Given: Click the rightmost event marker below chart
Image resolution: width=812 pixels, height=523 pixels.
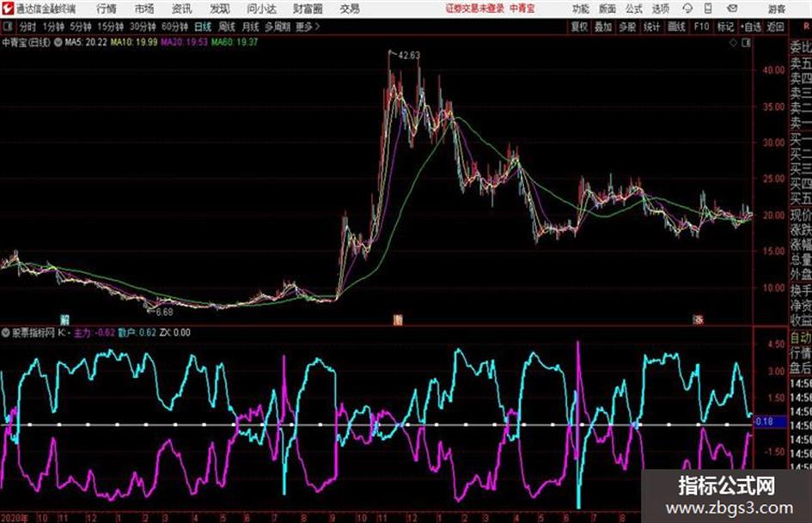Looking at the screenshot, I should (x=699, y=320).
